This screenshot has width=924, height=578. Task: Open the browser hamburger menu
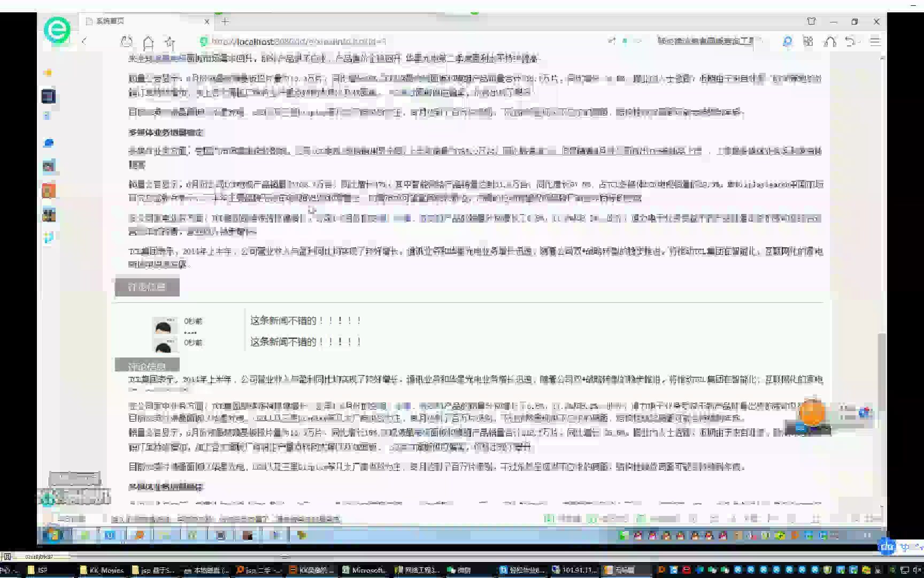click(x=875, y=41)
